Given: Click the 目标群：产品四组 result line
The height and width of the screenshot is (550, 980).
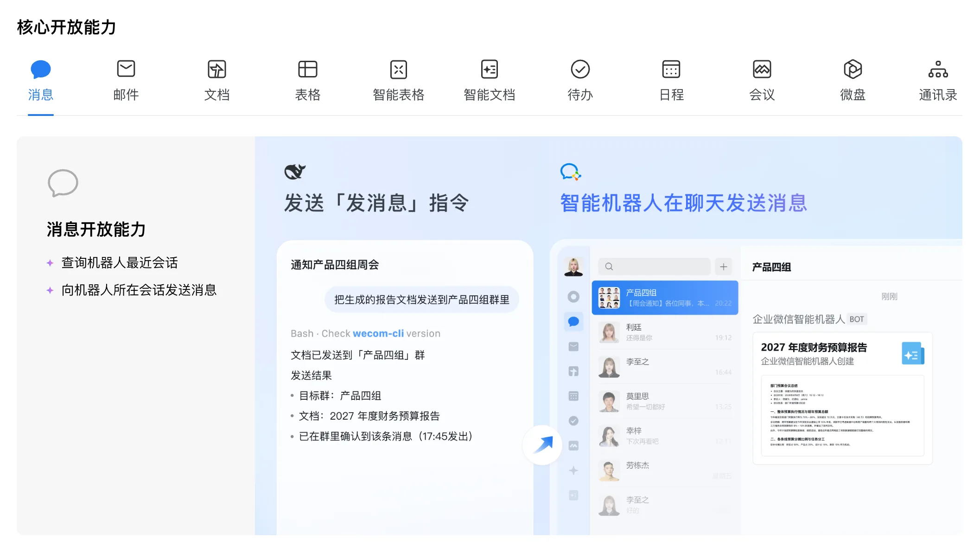Looking at the screenshot, I should (x=340, y=396).
